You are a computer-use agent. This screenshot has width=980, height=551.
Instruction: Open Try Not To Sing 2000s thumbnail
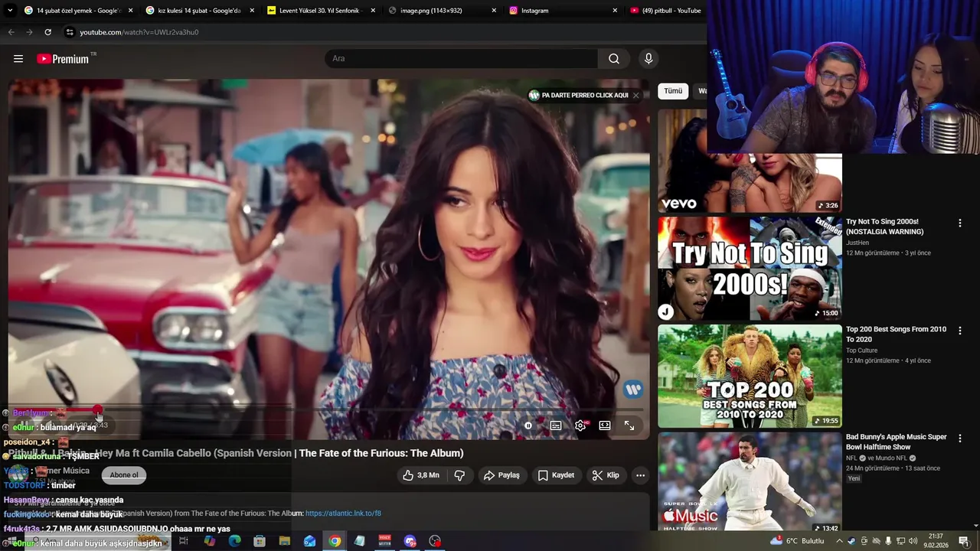pyautogui.click(x=750, y=268)
